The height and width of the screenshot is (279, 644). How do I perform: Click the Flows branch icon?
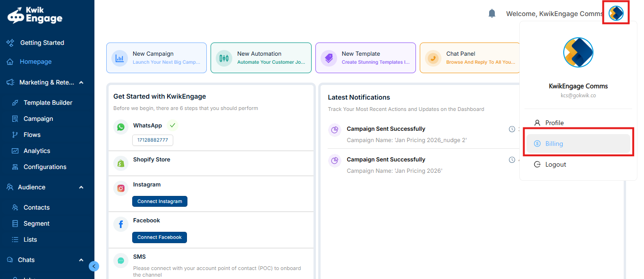coord(15,135)
